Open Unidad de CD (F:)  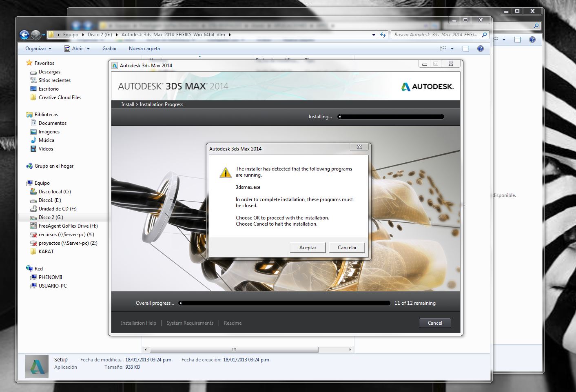(x=58, y=209)
